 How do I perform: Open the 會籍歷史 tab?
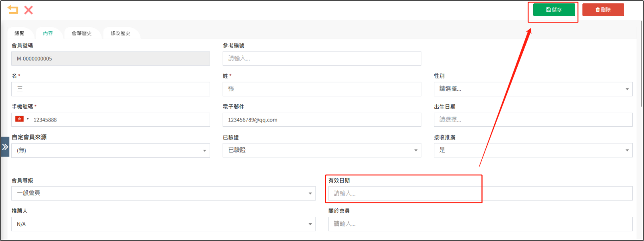(x=82, y=33)
